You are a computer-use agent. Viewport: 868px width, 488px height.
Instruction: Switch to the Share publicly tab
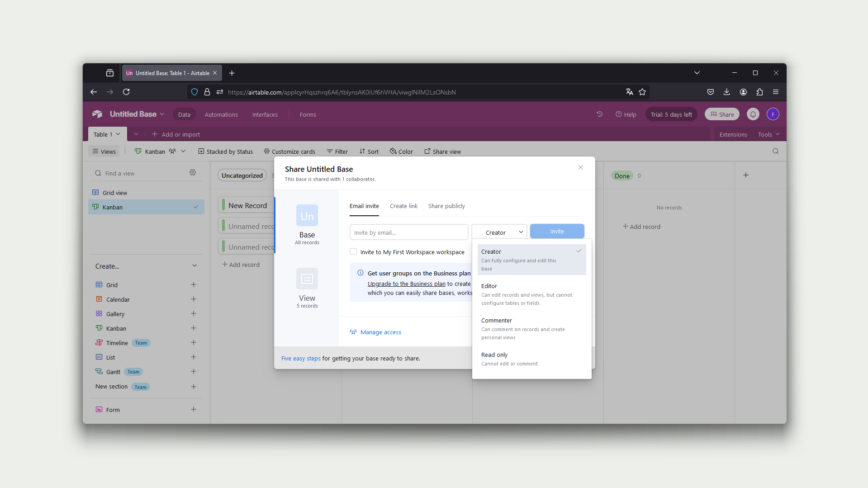click(x=446, y=206)
